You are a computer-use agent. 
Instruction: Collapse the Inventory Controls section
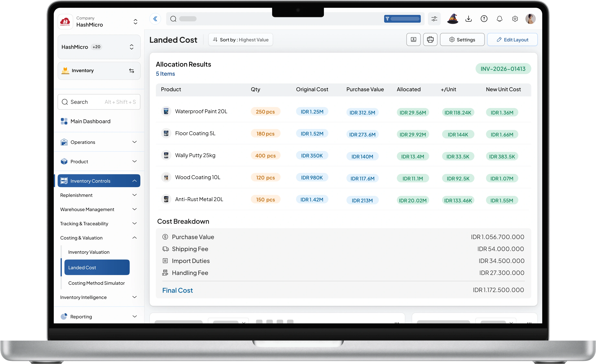[x=134, y=181]
